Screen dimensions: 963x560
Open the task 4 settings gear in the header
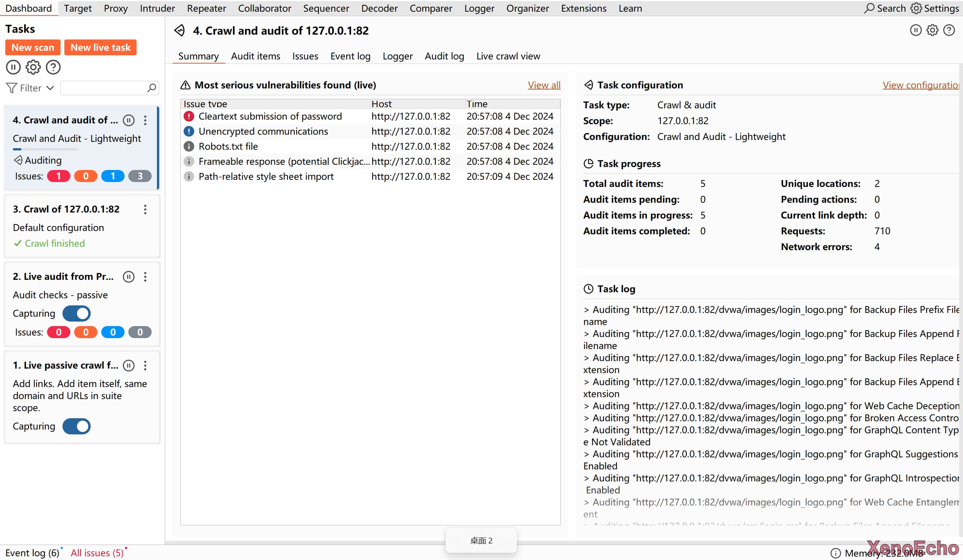[x=932, y=30]
